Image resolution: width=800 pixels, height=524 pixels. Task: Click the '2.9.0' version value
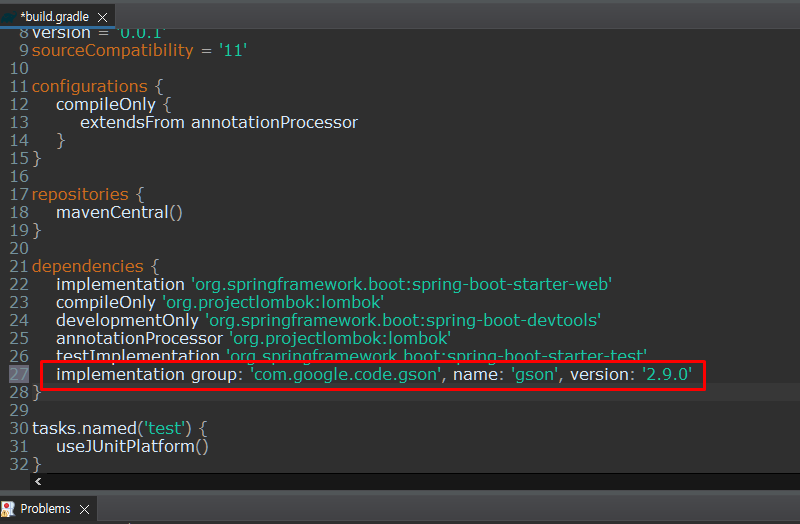click(x=667, y=375)
